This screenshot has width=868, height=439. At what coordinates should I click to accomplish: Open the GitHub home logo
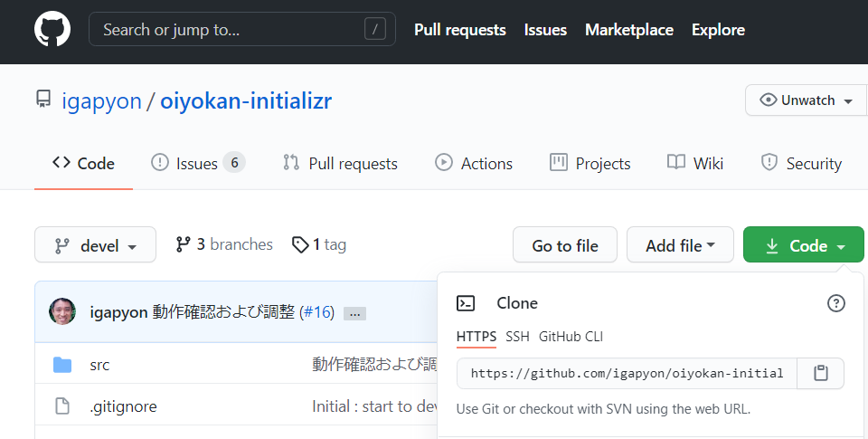coord(52,29)
